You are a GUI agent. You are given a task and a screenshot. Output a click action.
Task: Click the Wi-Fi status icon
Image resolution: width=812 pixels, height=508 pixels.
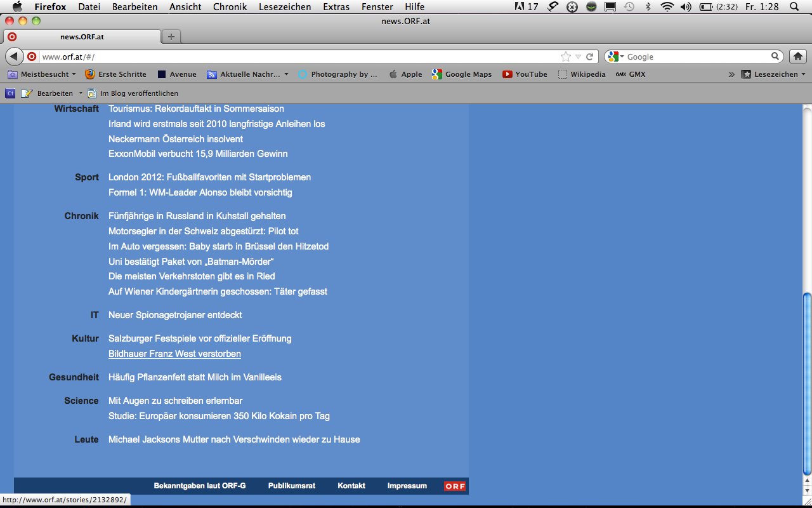click(667, 7)
